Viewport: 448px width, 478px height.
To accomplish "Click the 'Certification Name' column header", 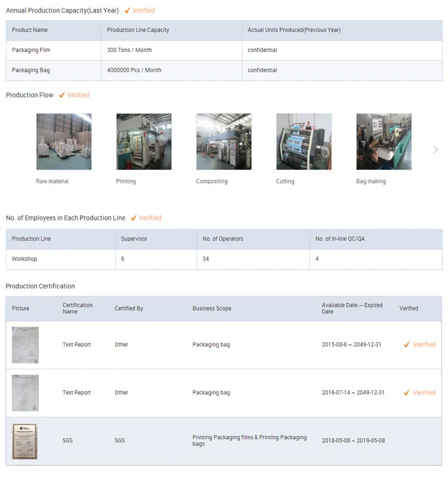I will 78,308.
